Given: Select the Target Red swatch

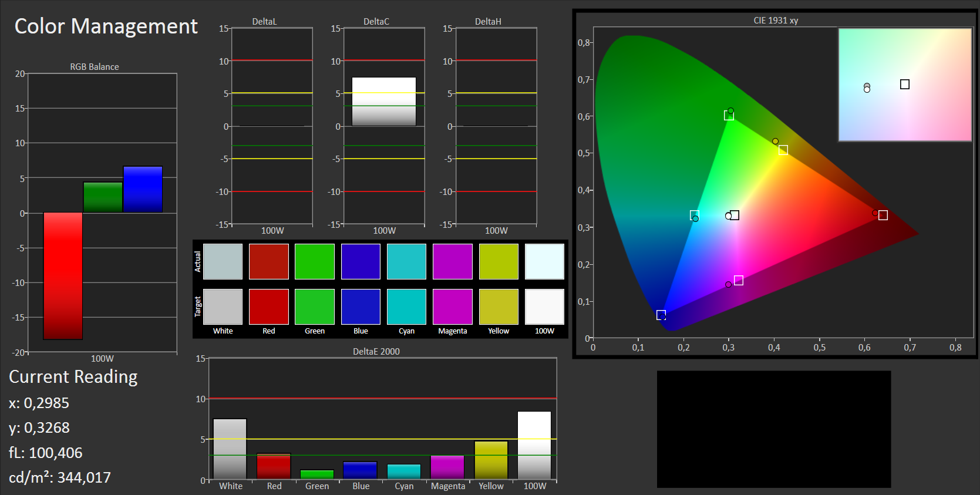Looking at the screenshot, I should pos(269,307).
